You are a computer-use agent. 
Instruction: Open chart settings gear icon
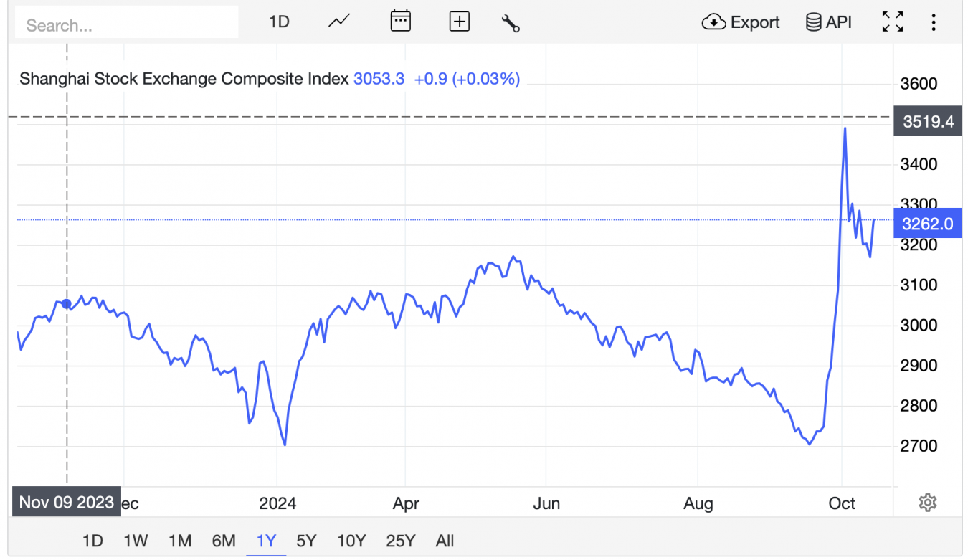coord(927,502)
